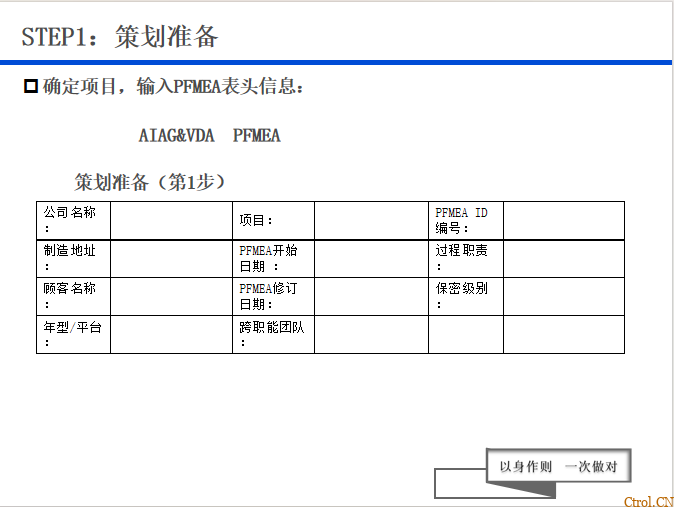The width and height of the screenshot is (674, 507).
Task: Select the bullet text '确定项目,输入PFMEA表头信息'
Action: coord(173,86)
